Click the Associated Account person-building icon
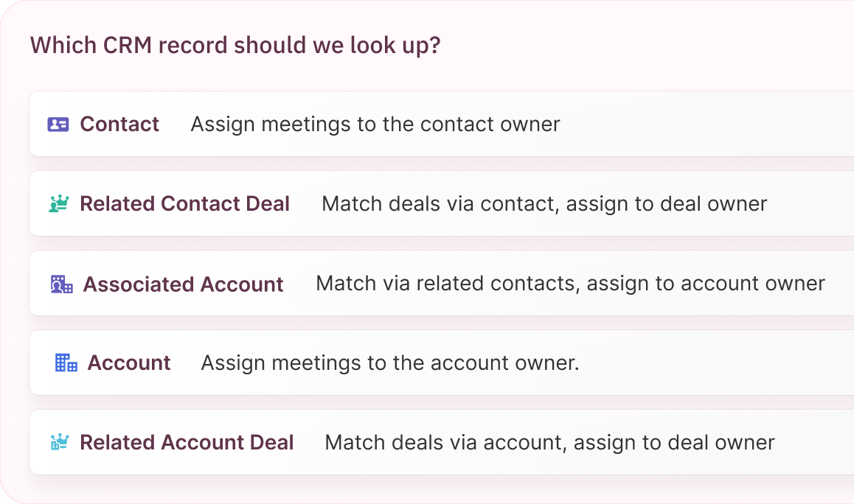The height and width of the screenshot is (504, 854). pos(61,284)
